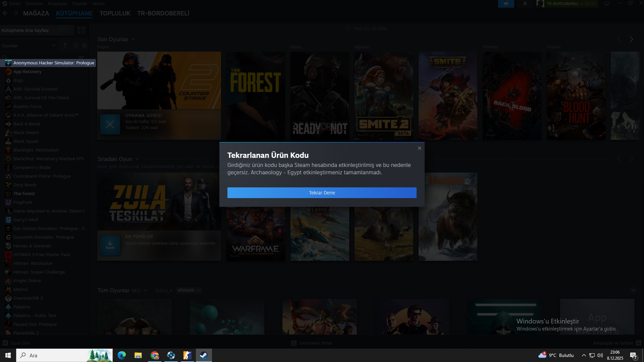Click Oyun Ekle at the bottom

16,343
